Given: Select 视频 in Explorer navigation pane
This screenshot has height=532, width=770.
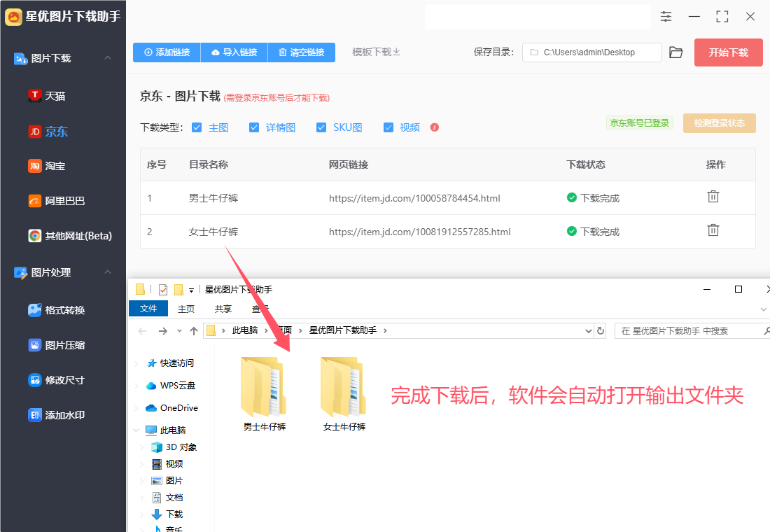Looking at the screenshot, I should click(167, 463).
